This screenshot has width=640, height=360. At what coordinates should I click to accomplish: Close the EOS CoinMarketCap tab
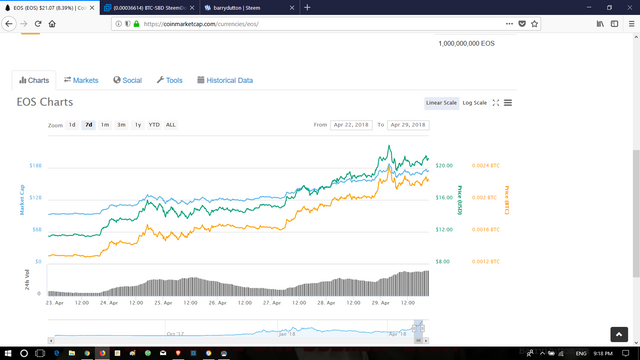(x=92, y=8)
